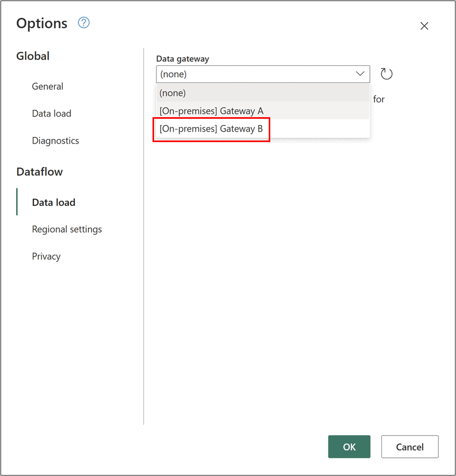Open the Diagnostics settings page
The width and height of the screenshot is (456, 476).
tap(56, 141)
